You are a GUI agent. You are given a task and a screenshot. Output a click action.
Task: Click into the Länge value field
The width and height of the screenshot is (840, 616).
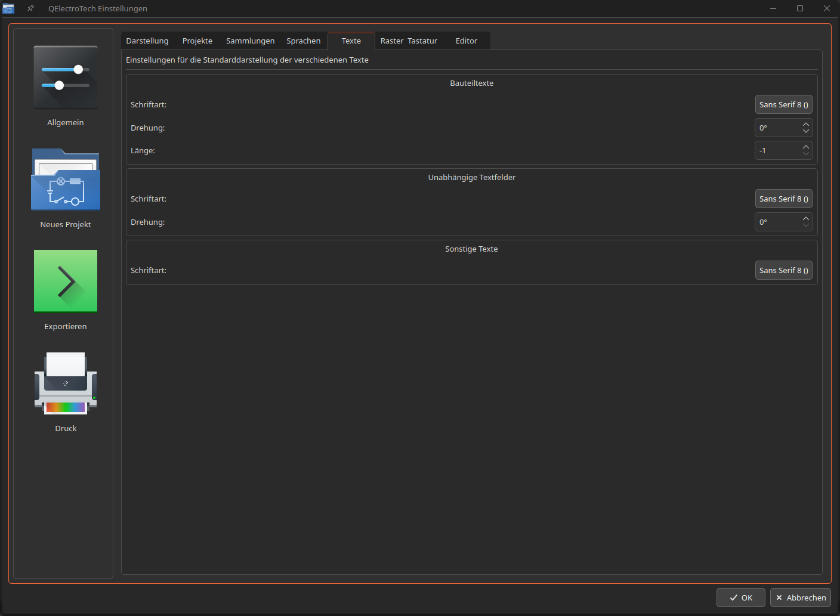[x=777, y=151]
